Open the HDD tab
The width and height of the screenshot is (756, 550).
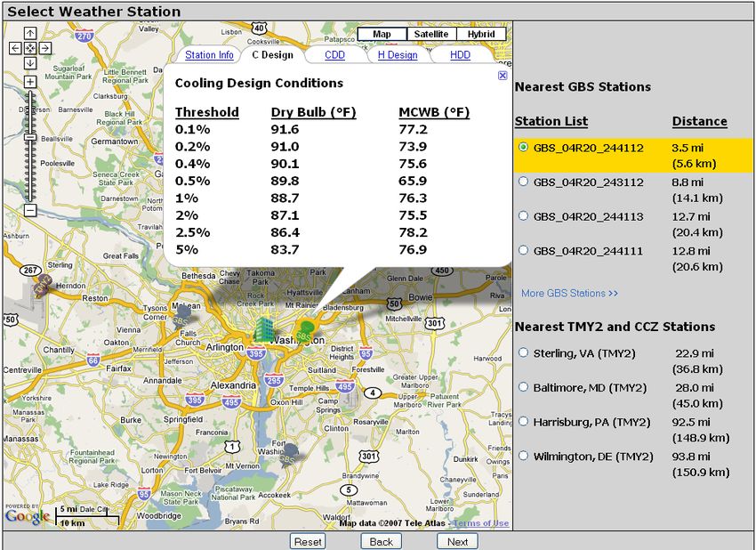[x=460, y=55]
